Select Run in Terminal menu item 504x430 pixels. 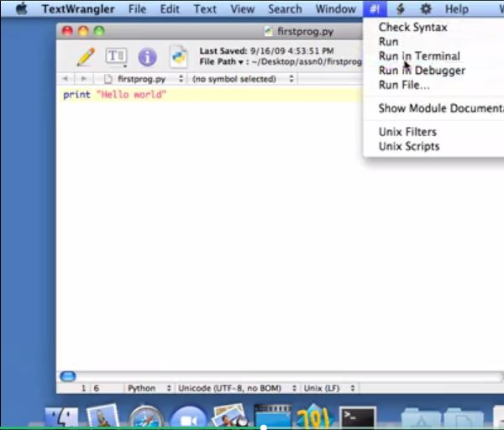[x=419, y=56]
